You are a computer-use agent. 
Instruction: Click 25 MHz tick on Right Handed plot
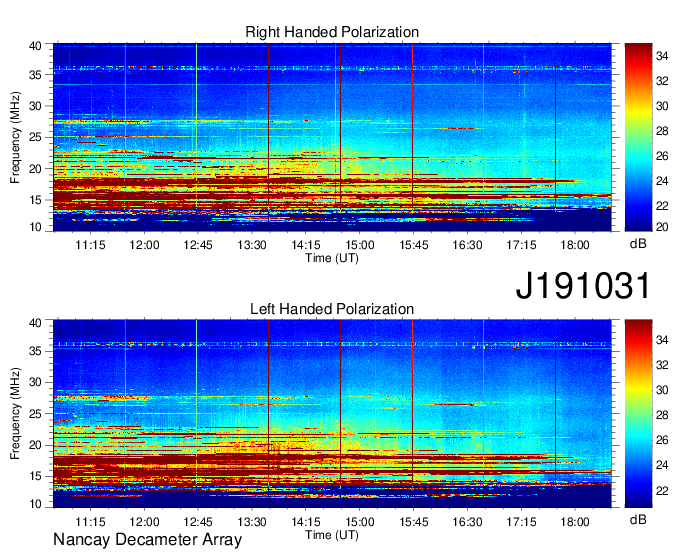(x=35, y=137)
